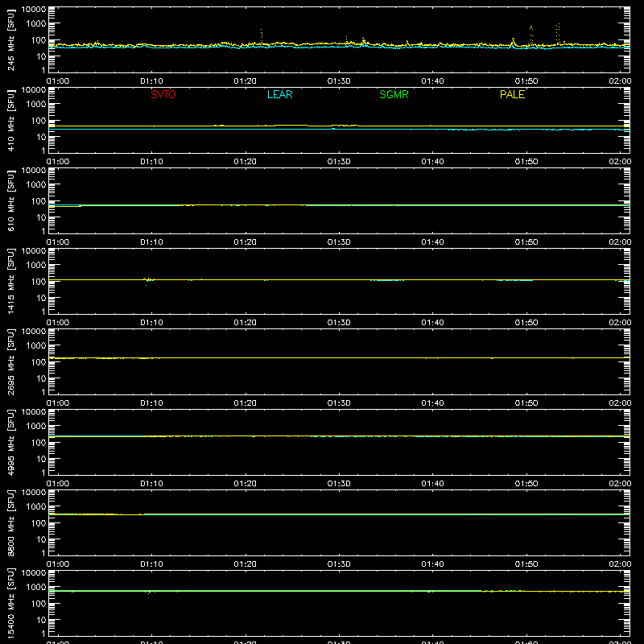Select the "610 MHz [SFU]" axis title
The height and width of the screenshot is (644, 644).
pos(11,200)
